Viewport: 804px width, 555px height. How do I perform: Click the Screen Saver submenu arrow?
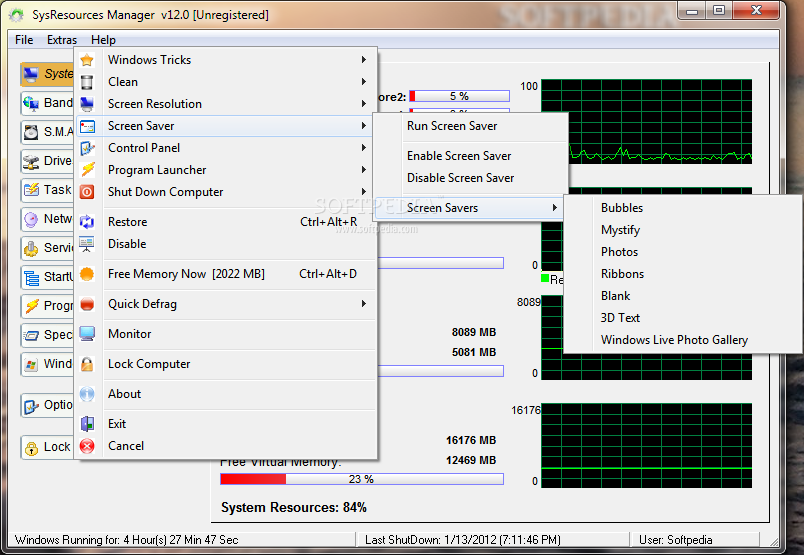[364, 126]
